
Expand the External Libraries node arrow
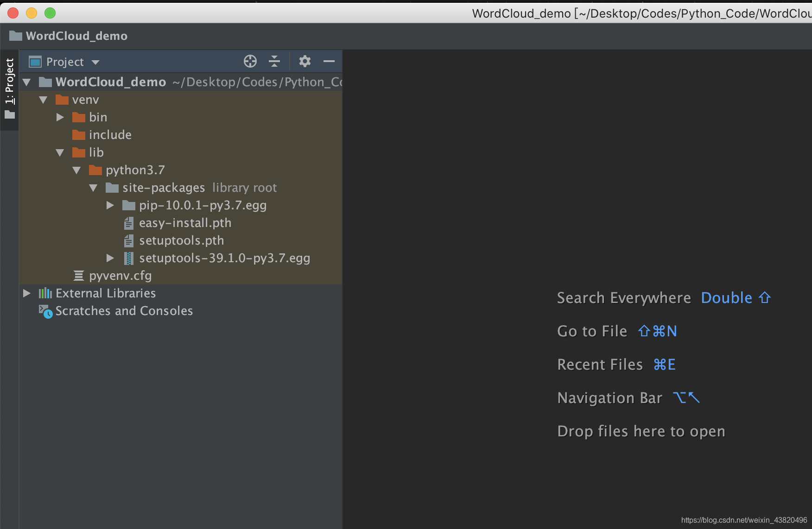[x=27, y=293]
